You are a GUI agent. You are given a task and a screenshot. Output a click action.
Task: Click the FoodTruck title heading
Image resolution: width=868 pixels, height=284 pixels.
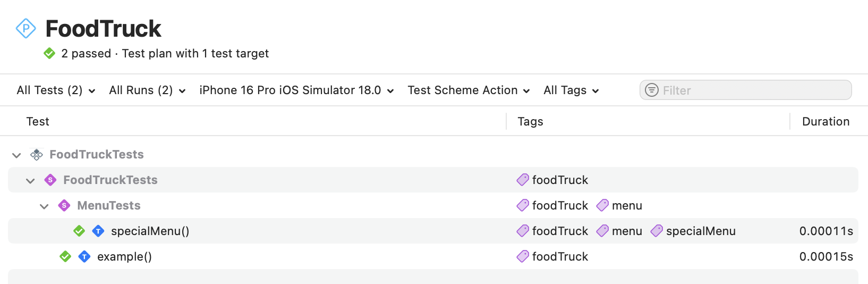[x=103, y=29]
